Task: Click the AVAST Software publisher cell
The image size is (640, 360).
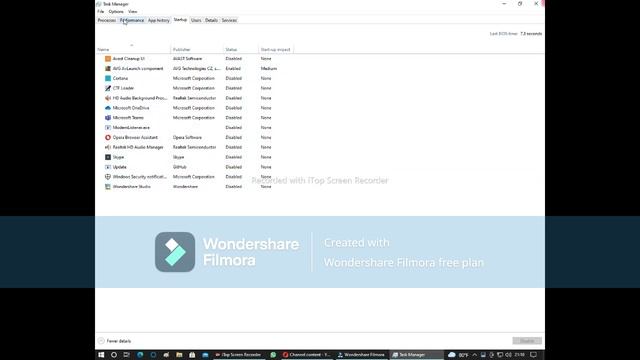Action: pos(187,59)
